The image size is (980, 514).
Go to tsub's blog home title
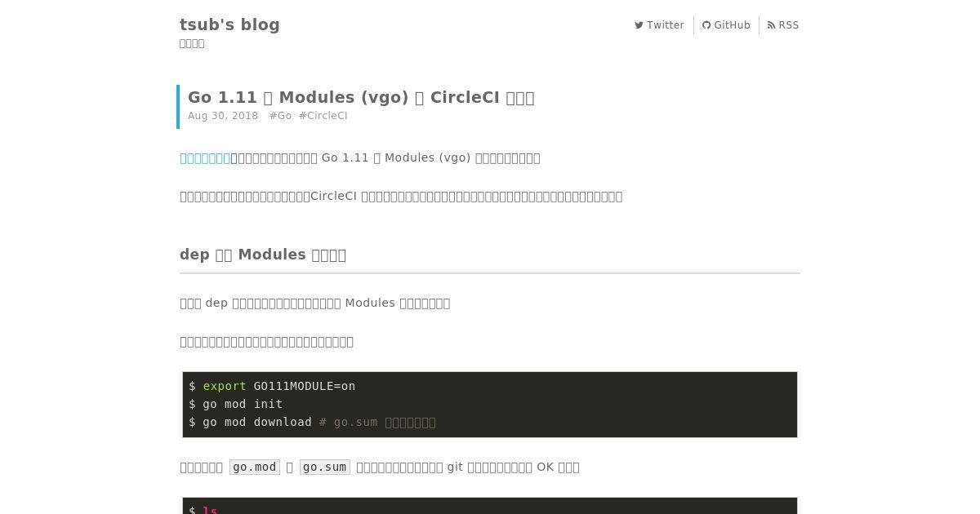(x=229, y=24)
